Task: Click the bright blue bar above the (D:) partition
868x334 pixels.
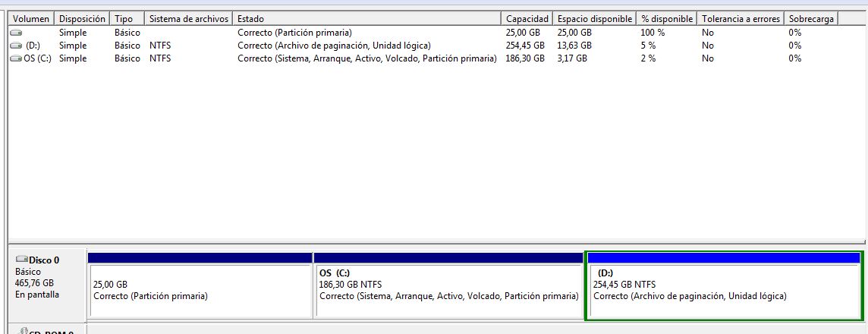Action: pos(723,258)
